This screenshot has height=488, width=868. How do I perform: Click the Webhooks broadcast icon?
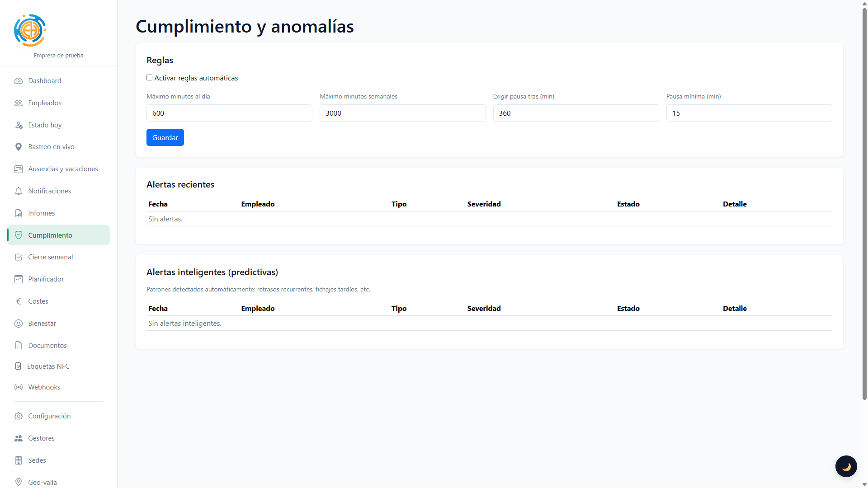[19, 387]
